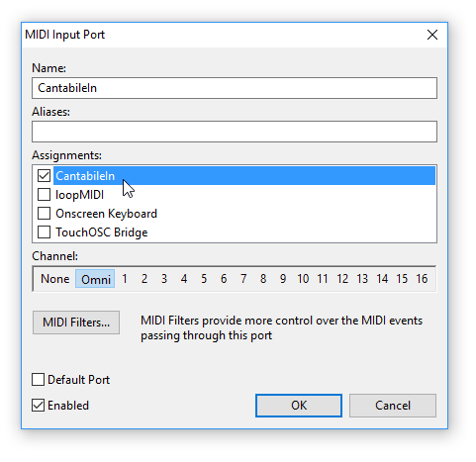
Task: Select MIDI channel 1
Action: (125, 279)
